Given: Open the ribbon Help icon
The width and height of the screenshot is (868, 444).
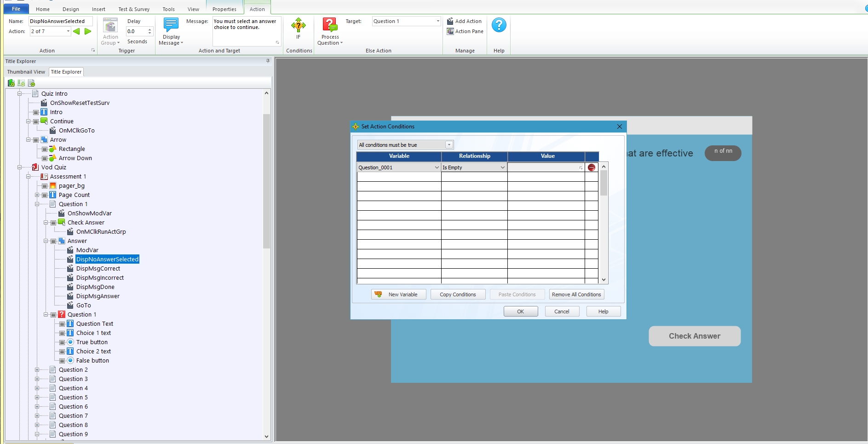Looking at the screenshot, I should tap(499, 25).
